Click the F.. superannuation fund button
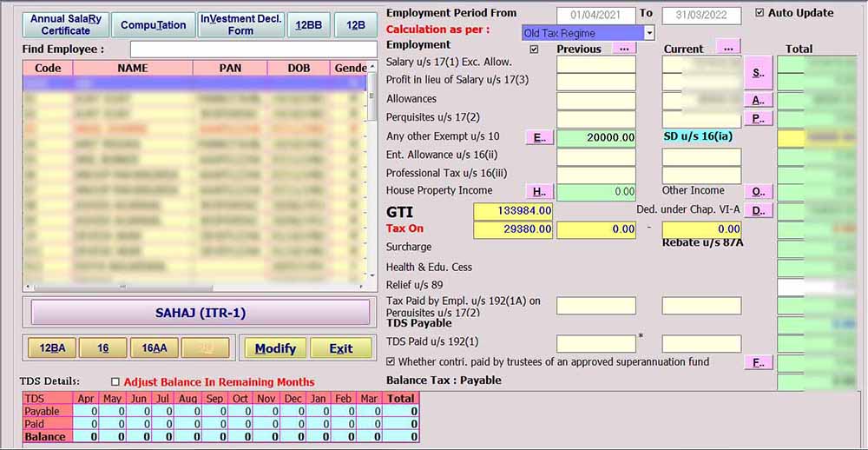Viewport: 868px width, 450px height. tap(758, 362)
